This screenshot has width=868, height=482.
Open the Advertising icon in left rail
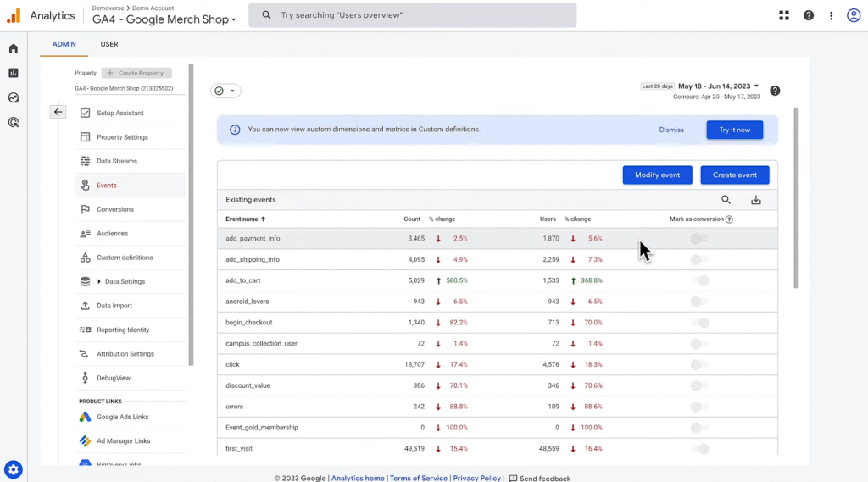coord(14,122)
